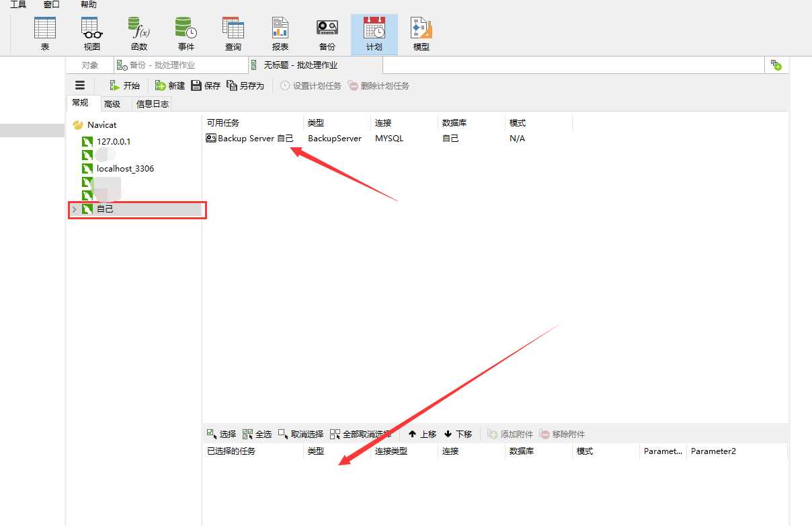
Task: Switch to the 对象 tab
Action: [x=90, y=65]
